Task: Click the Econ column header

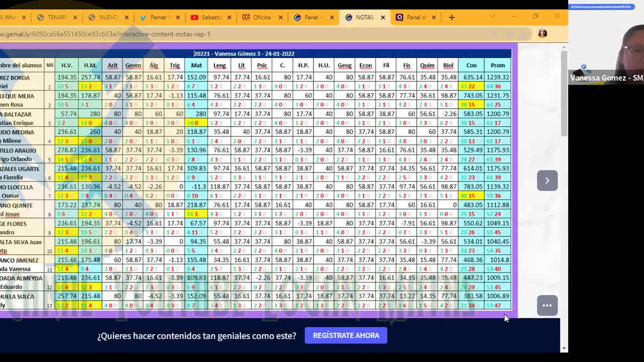Action: point(365,65)
